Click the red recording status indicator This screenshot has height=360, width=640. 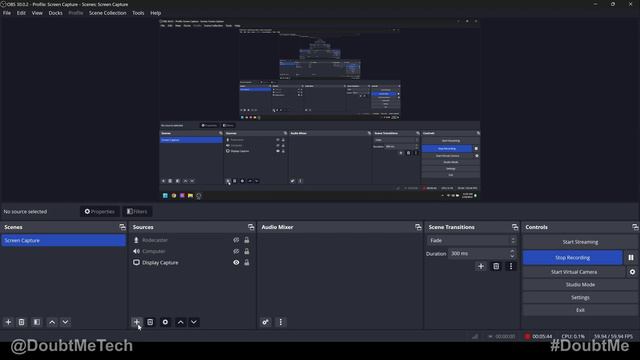point(527,336)
